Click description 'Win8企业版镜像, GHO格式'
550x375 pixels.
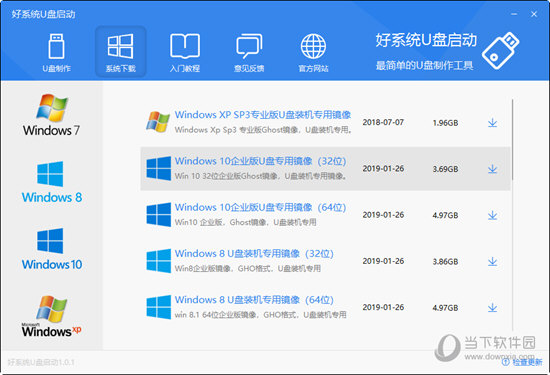tap(248, 268)
